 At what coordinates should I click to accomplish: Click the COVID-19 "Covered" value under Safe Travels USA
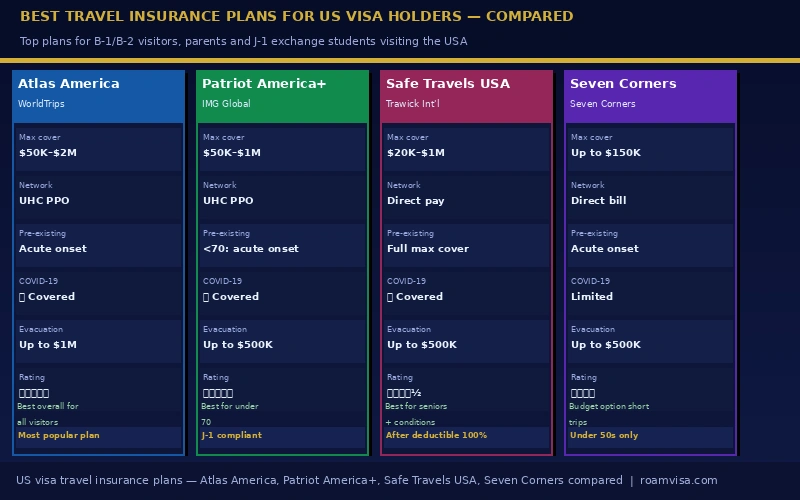click(415, 296)
